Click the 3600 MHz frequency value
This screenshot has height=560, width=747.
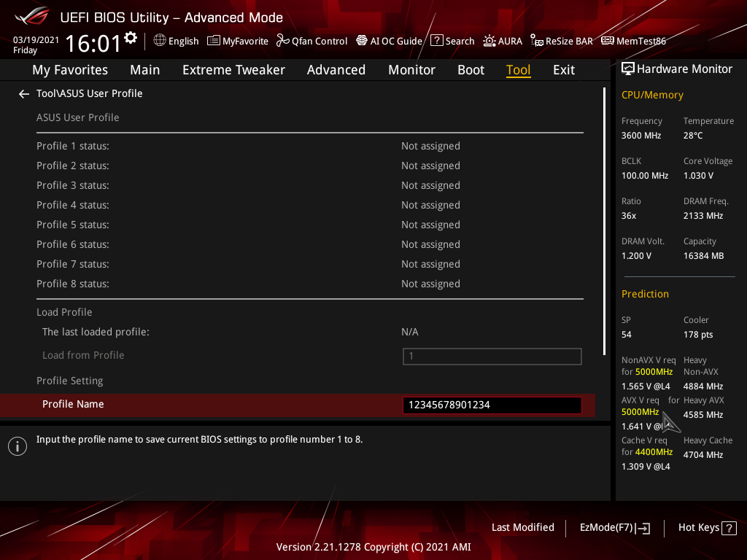(x=641, y=136)
